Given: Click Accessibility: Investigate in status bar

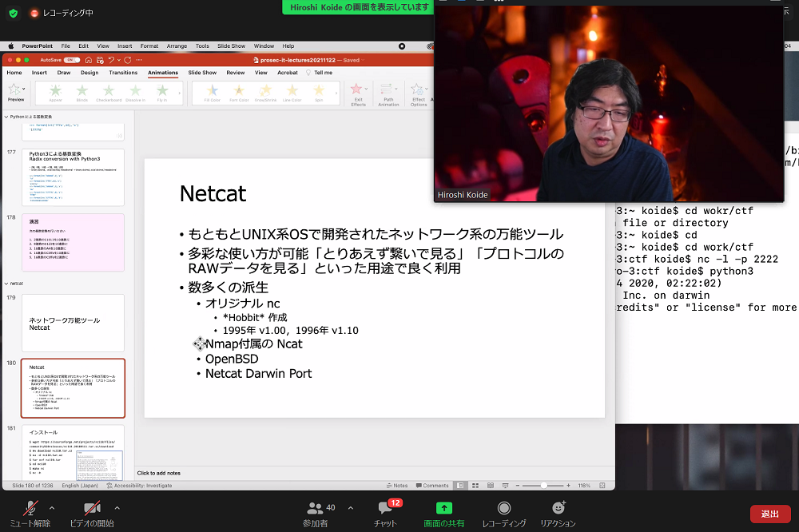Looking at the screenshot, I should 139,486.
